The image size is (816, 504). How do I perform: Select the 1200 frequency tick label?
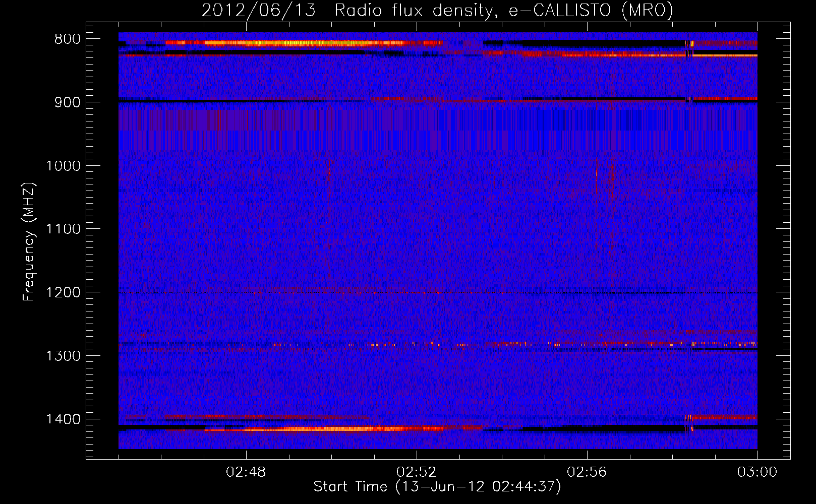63,293
